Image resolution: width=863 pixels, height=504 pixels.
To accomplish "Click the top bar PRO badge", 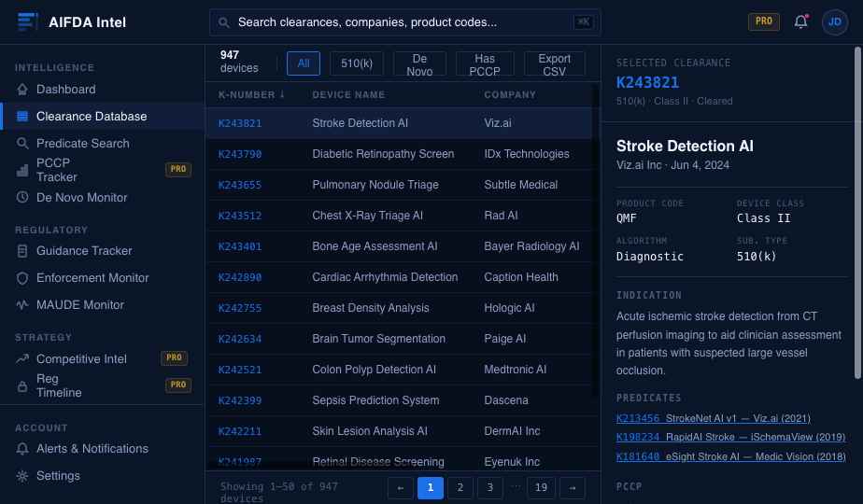I will [x=763, y=21].
